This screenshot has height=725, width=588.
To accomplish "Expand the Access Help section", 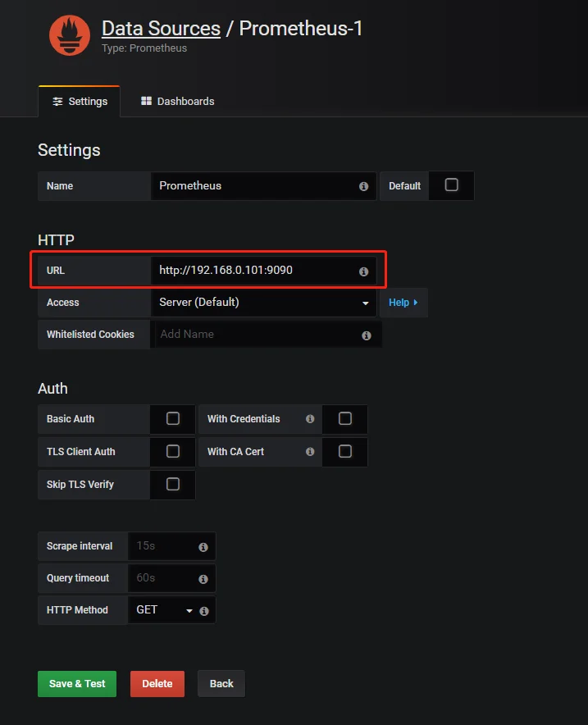I will point(403,303).
